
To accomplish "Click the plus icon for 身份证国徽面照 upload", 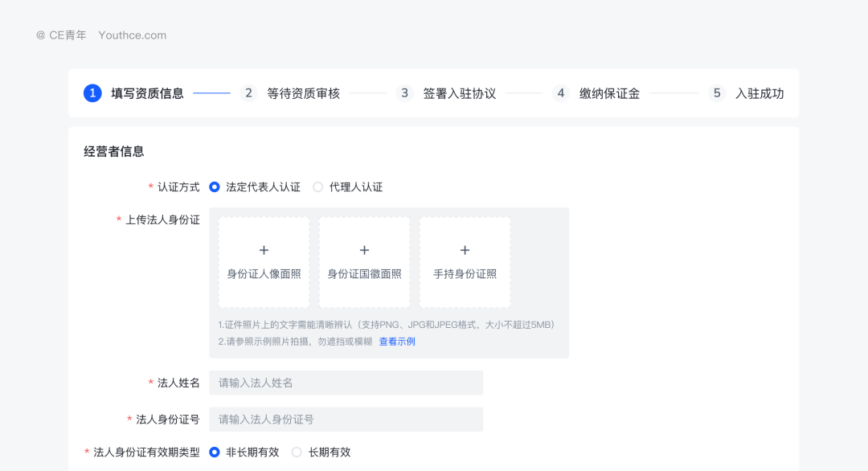I will (x=364, y=250).
